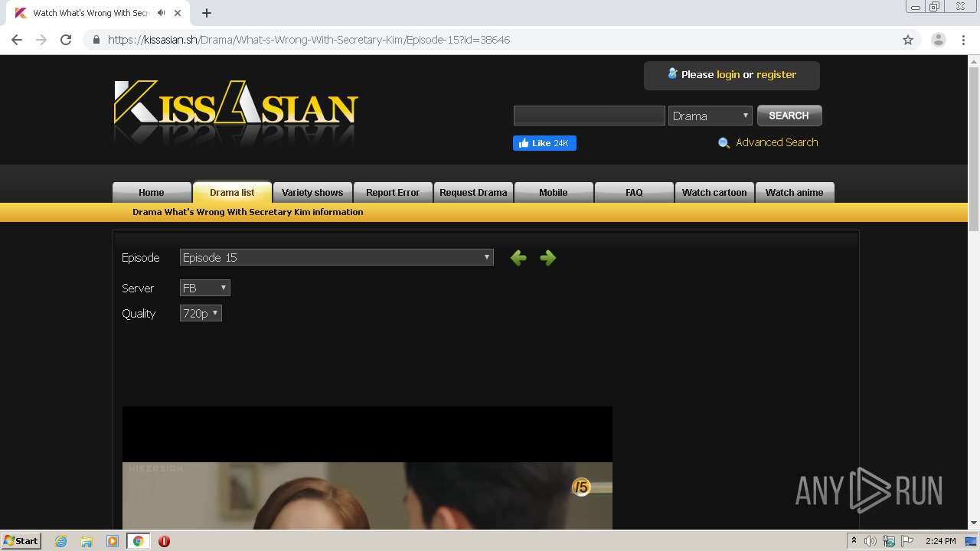Show hidden system tray icons

coord(854,541)
